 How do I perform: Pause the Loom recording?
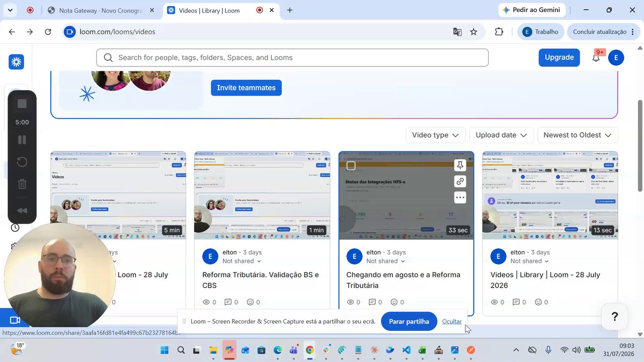pos(22,140)
